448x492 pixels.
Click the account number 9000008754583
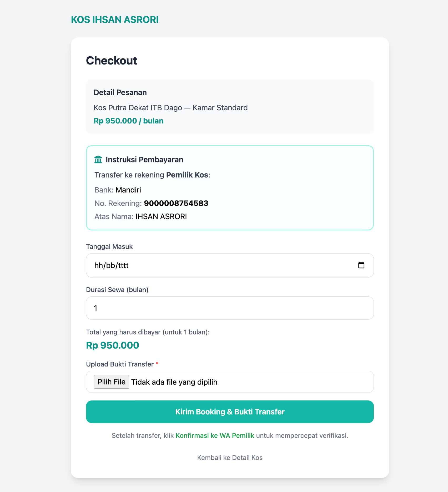[x=176, y=203]
